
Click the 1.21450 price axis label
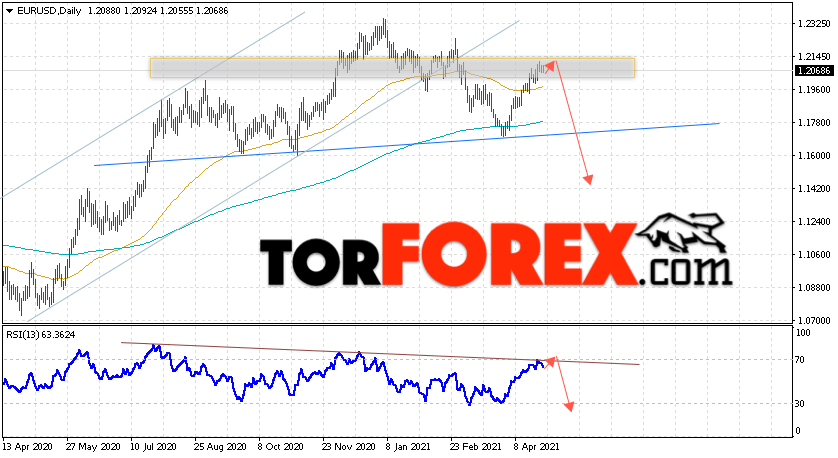(x=814, y=57)
